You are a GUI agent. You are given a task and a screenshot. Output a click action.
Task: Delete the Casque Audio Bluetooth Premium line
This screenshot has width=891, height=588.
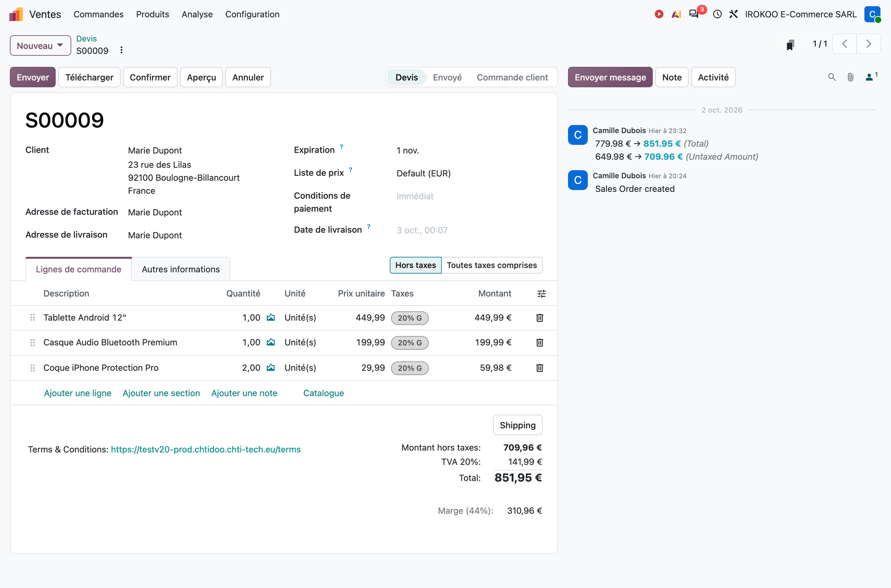(540, 342)
